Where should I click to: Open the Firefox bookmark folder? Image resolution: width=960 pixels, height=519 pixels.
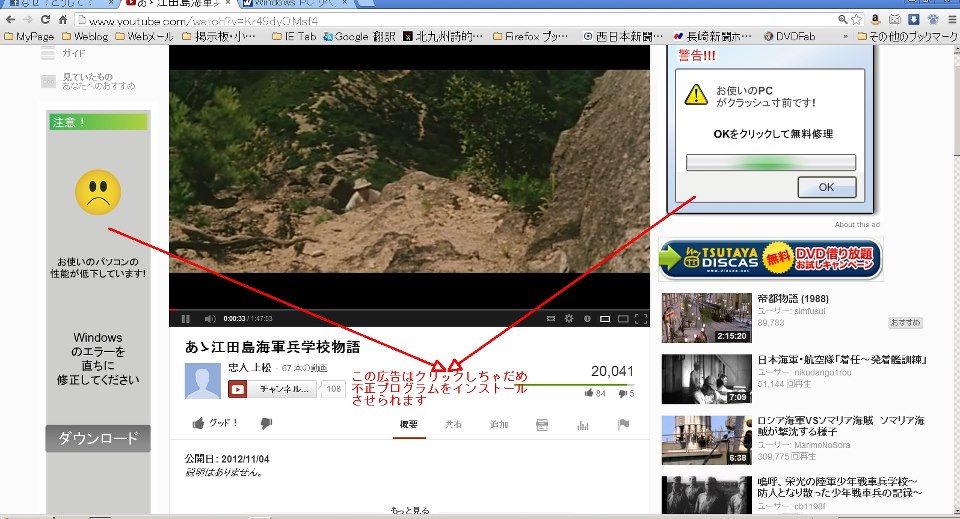[x=530, y=37]
